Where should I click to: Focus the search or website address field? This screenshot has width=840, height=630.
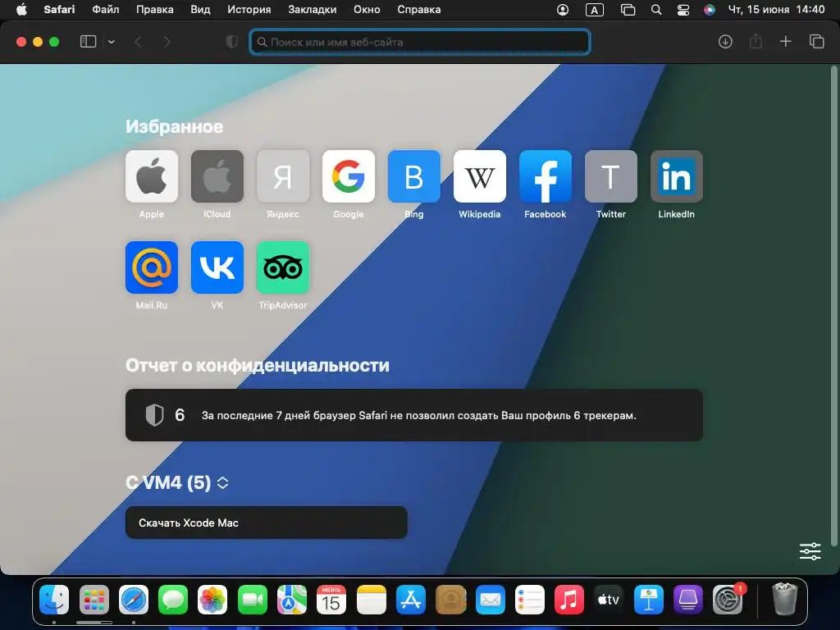click(x=420, y=42)
